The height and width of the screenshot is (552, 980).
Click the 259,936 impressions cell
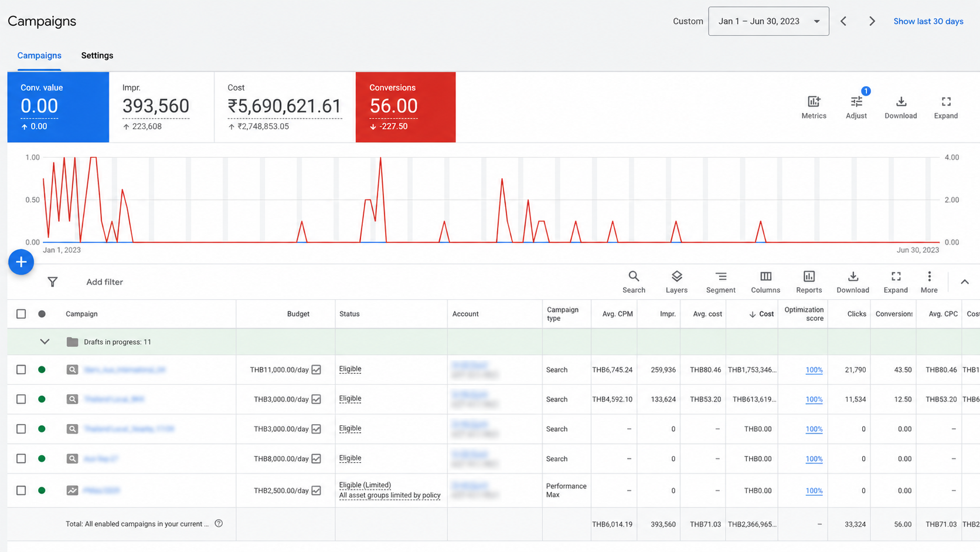point(663,370)
